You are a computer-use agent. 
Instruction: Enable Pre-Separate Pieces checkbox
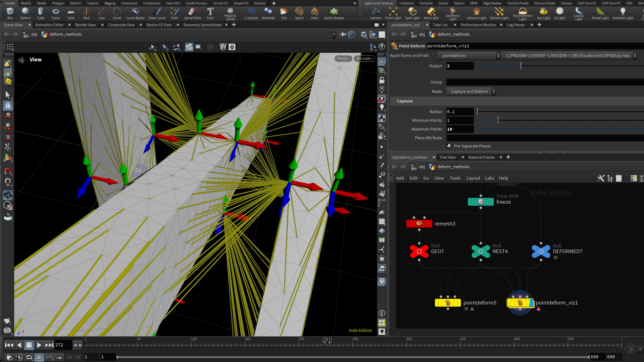pos(449,146)
